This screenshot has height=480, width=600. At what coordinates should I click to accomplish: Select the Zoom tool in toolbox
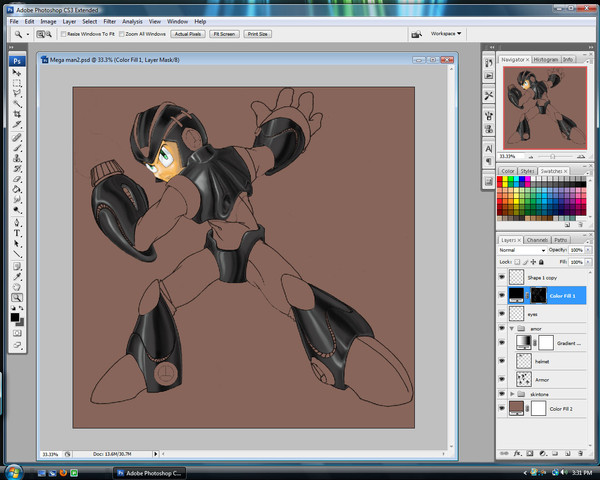pyautogui.click(x=17, y=298)
